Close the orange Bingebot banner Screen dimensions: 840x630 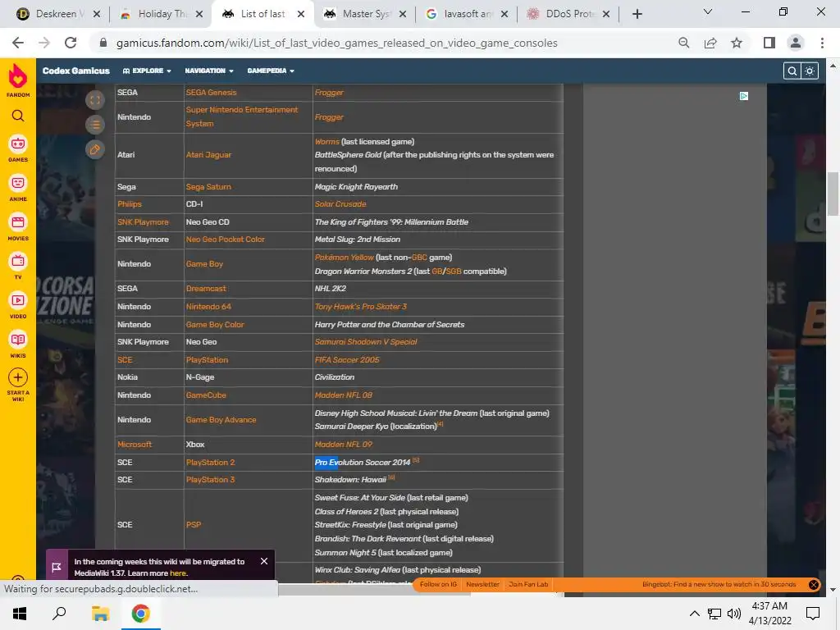[813, 584]
